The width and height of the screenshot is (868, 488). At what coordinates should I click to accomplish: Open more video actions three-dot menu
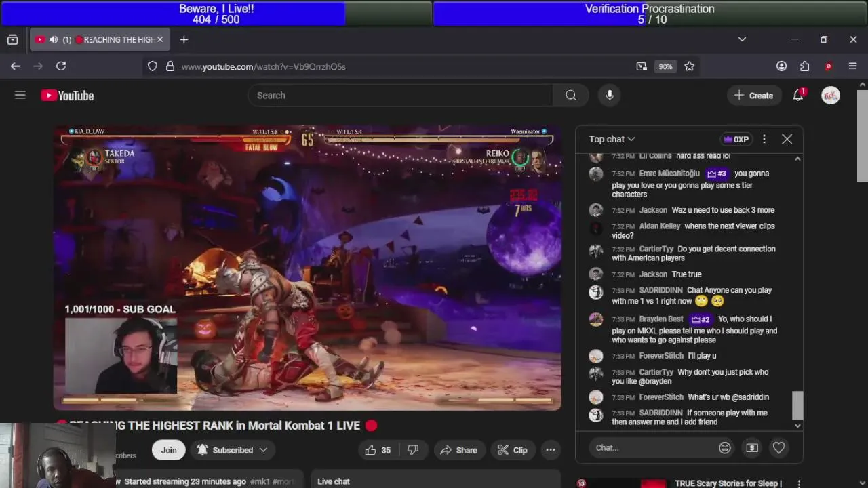tap(551, 450)
